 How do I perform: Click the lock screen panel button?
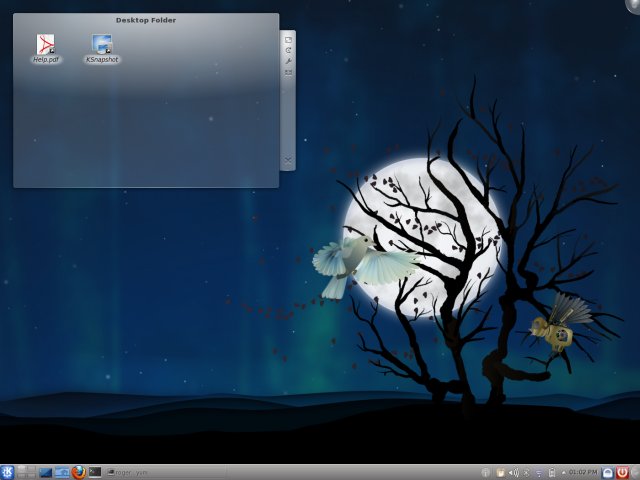608,473
